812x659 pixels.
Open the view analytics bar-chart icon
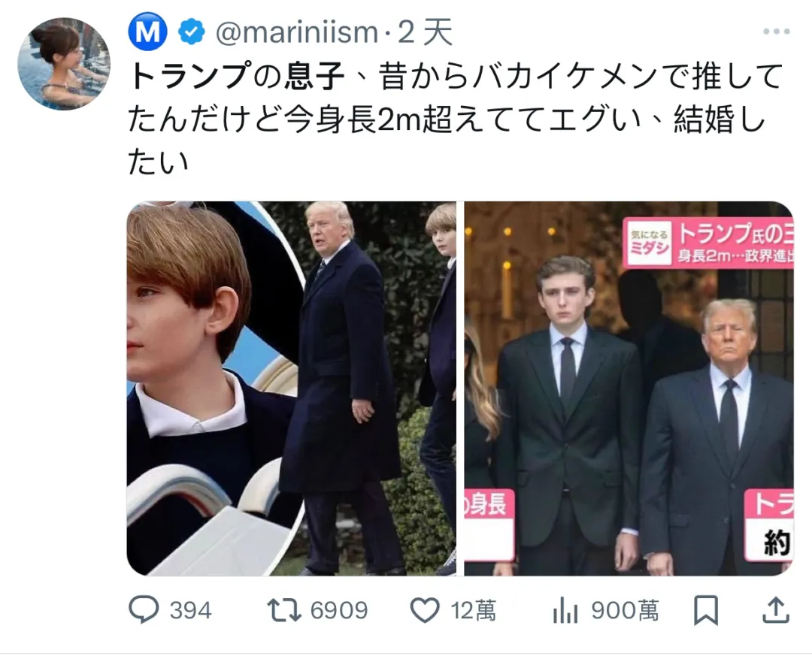pyautogui.click(x=565, y=611)
